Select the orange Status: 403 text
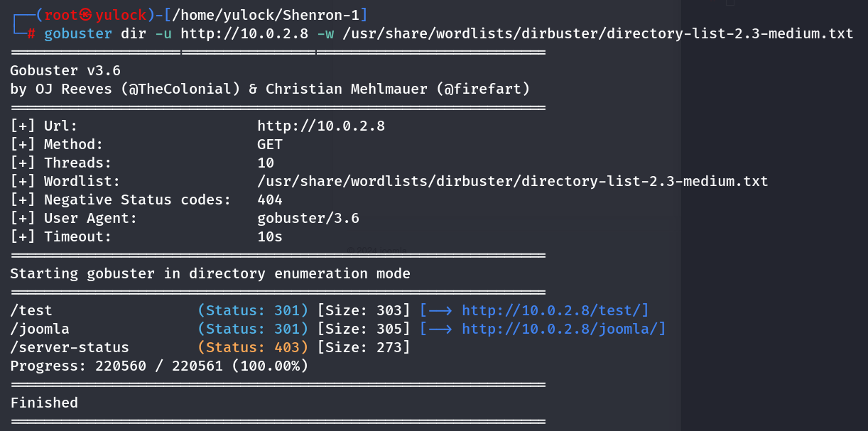The image size is (868, 431). (253, 347)
